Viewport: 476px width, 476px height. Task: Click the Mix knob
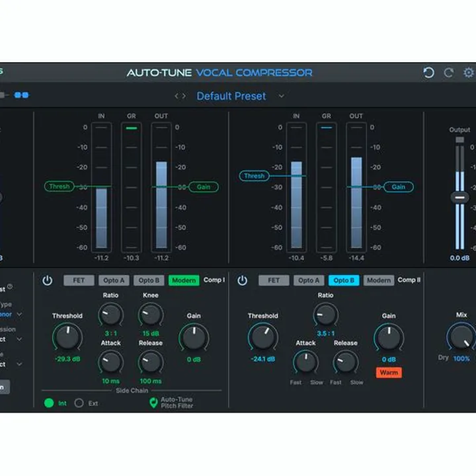tap(461, 337)
